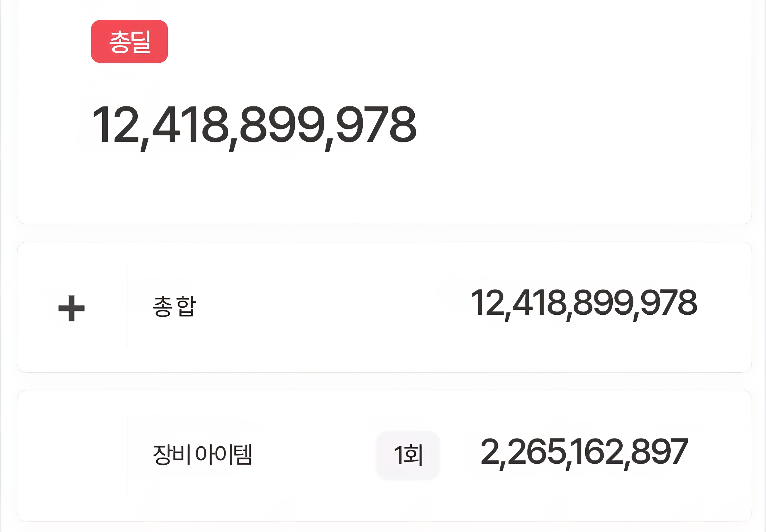The width and height of the screenshot is (766, 532).
Task: Click the 1회 count badge
Action: click(408, 455)
